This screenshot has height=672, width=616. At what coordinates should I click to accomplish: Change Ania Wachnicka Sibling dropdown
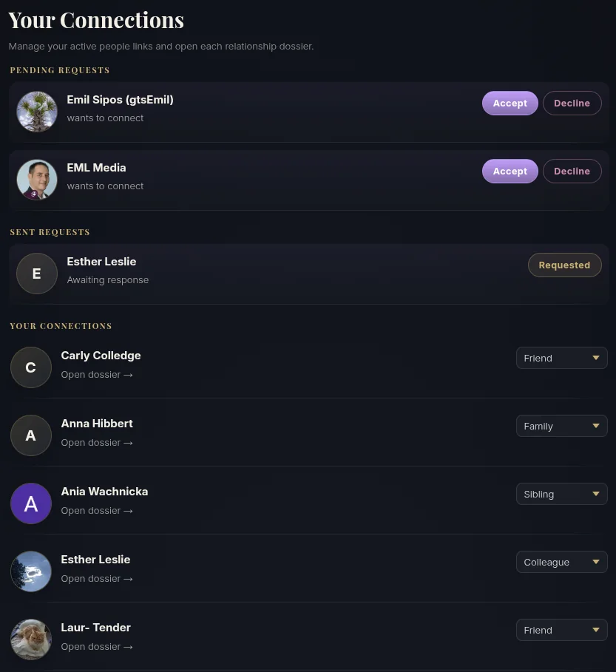(561, 494)
